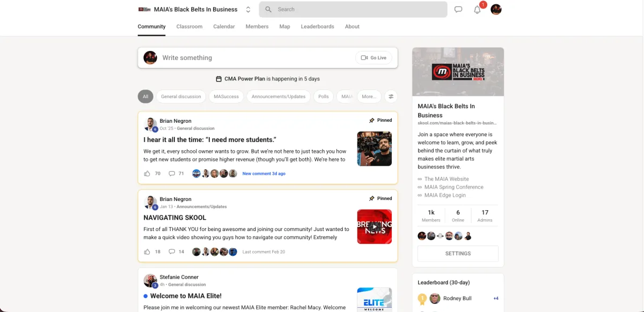Screen dimensions: 644x312
Task: Open the Elite welcome thumbnail
Action: tap(374, 300)
